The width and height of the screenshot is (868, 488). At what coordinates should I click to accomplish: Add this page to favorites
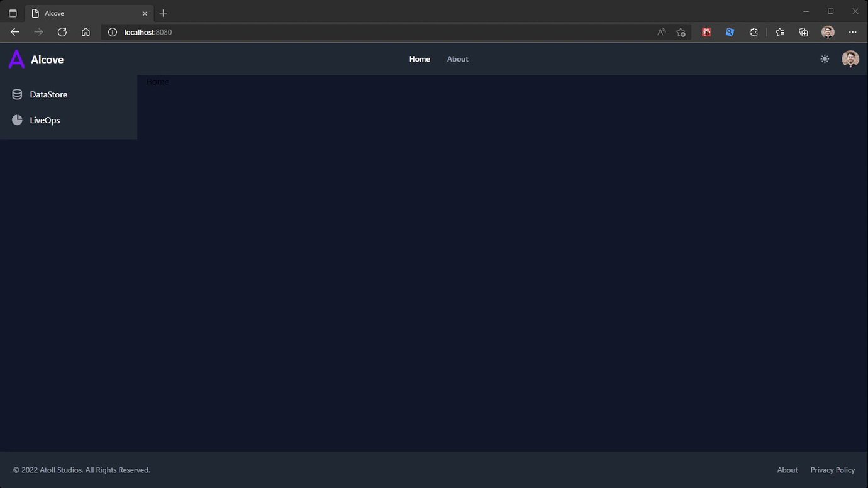[681, 32]
